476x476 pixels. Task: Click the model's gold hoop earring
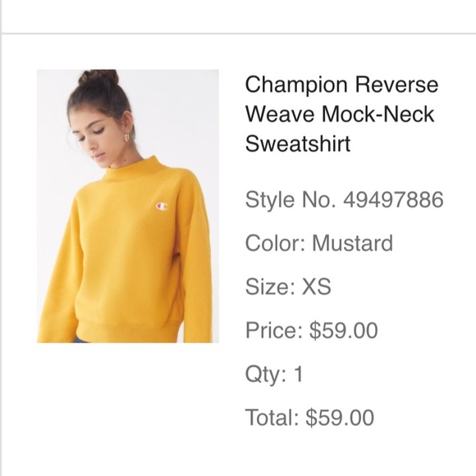pos(128,137)
